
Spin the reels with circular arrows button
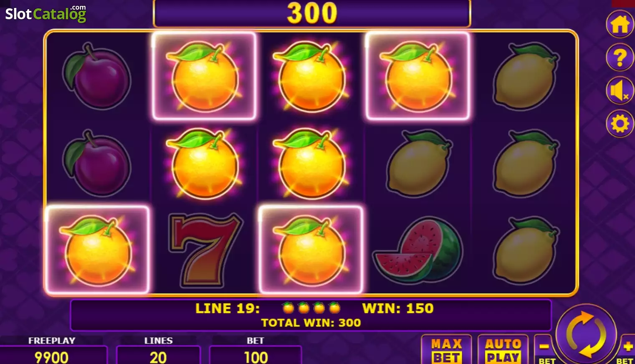pyautogui.click(x=586, y=334)
